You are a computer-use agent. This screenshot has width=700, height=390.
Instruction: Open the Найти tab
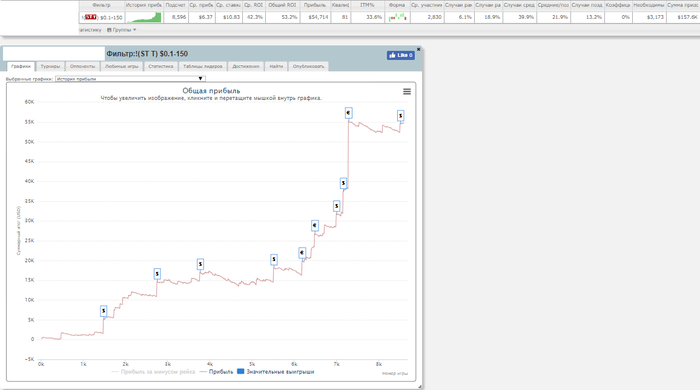pyautogui.click(x=276, y=66)
